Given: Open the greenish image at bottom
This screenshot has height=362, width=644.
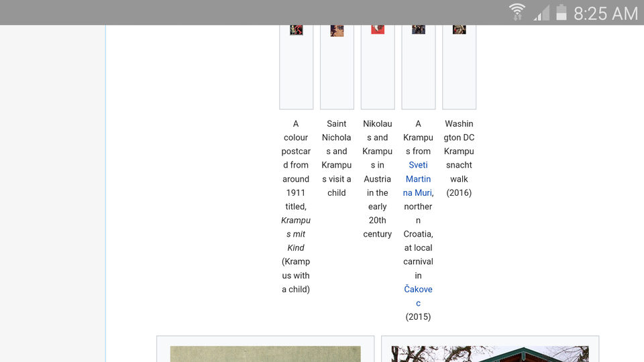Looking at the screenshot, I should click(266, 354).
